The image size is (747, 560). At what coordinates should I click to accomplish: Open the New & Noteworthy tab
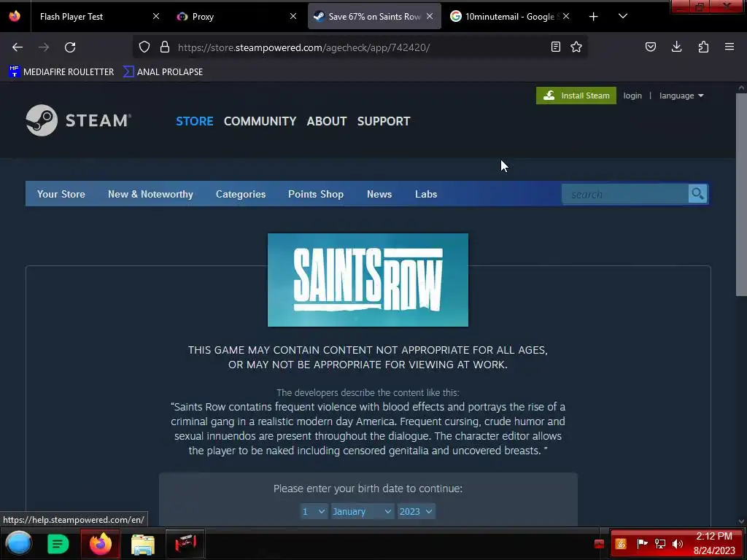pos(150,194)
